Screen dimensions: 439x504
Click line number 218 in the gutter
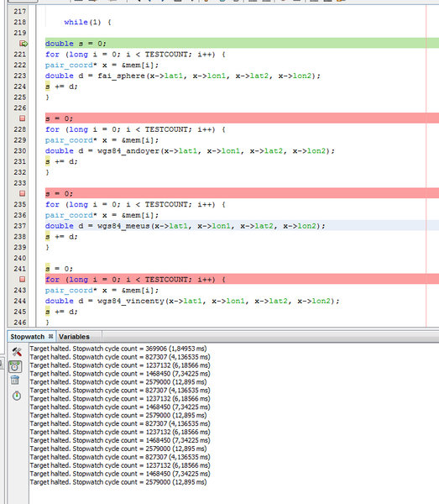click(x=20, y=22)
